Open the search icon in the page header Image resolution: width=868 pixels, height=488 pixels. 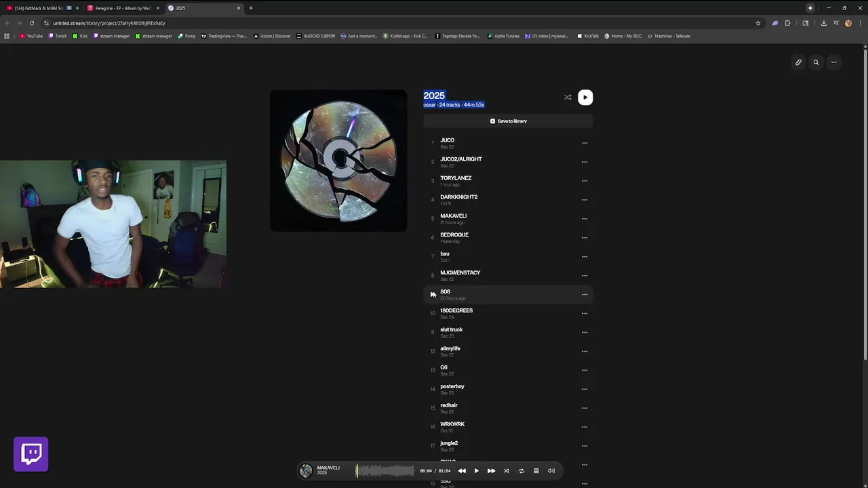click(x=816, y=62)
